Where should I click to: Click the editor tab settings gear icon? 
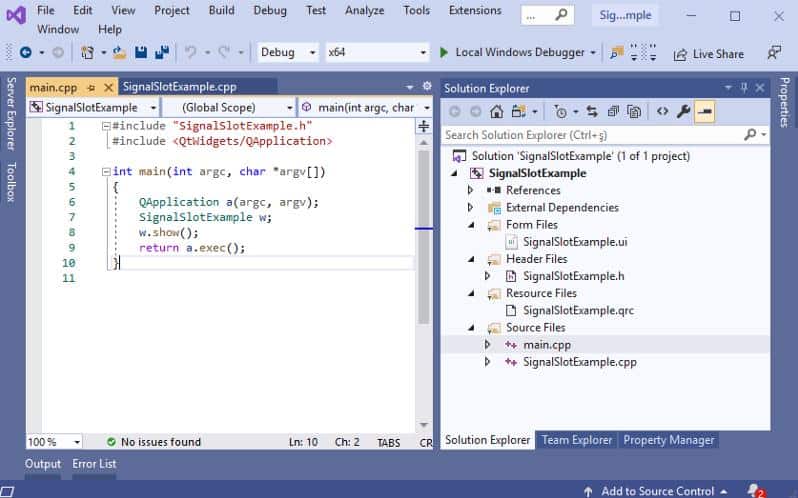426,86
